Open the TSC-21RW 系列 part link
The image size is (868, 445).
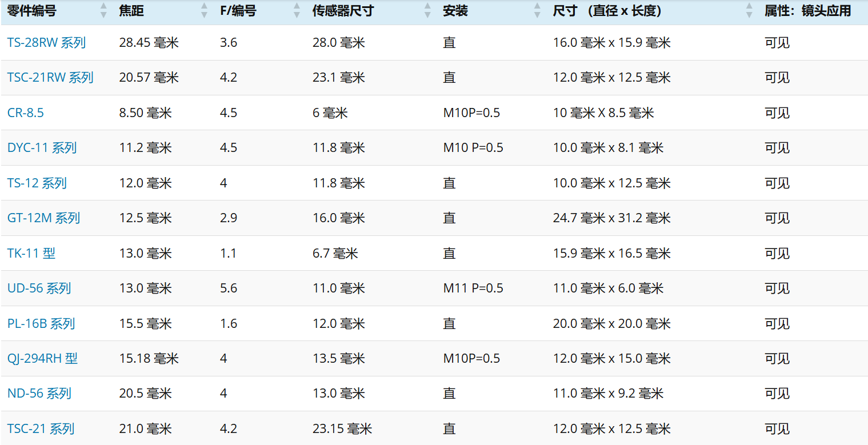click(x=50, y=77)
